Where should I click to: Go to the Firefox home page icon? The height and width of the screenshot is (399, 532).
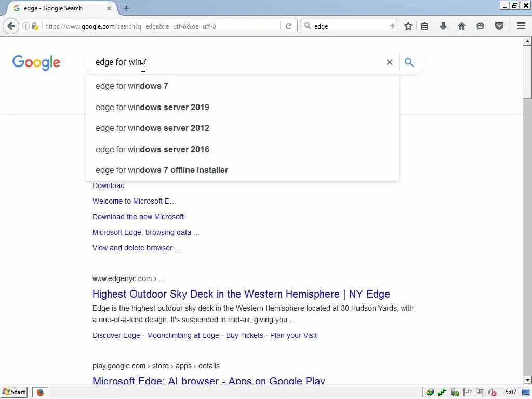(461, 26)
